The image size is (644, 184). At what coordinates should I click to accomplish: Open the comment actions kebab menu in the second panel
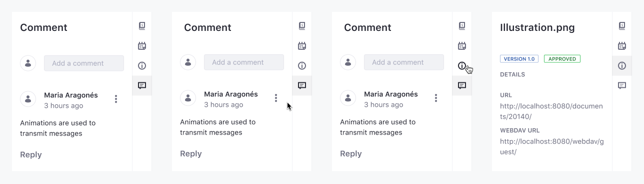[276, 98]
